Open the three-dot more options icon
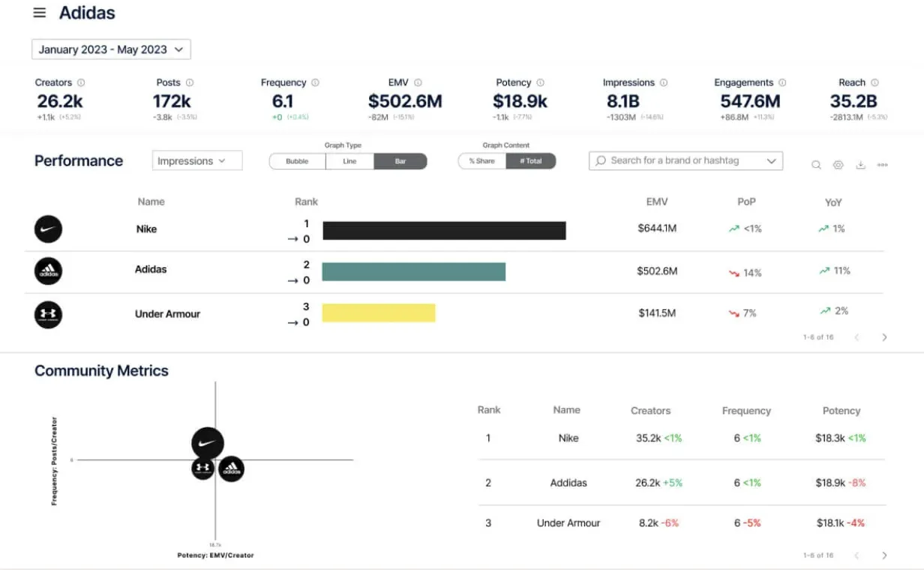Image resolution: width=924 pixels, height=570 pixels. point(883,165)
